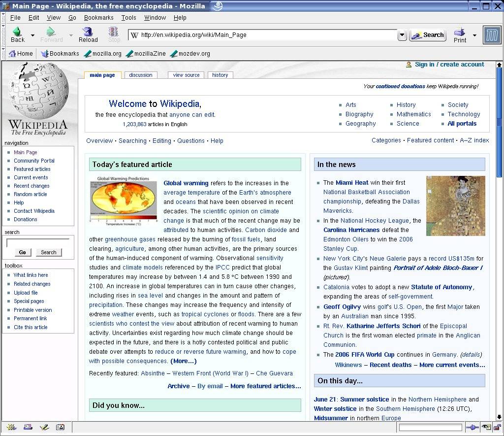Open the Help menu
The width and height of the screenshot is (504, 436).
(180, 18)
